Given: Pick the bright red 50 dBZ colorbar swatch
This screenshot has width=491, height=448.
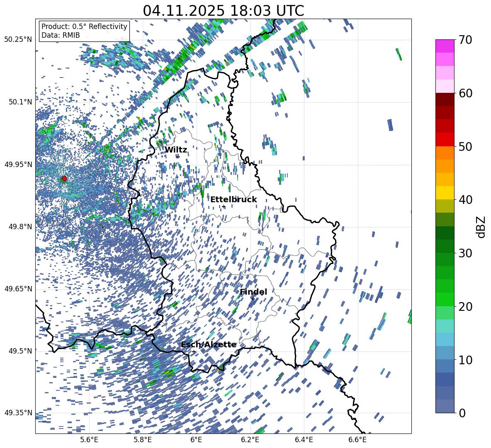Looking at the screenshot, I should 445,139.
